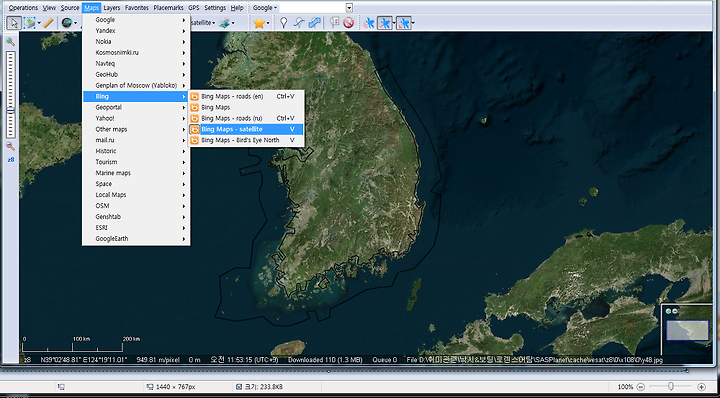Add a new placemark pin
Screen dimensions: 720x398
click(284, 22)
